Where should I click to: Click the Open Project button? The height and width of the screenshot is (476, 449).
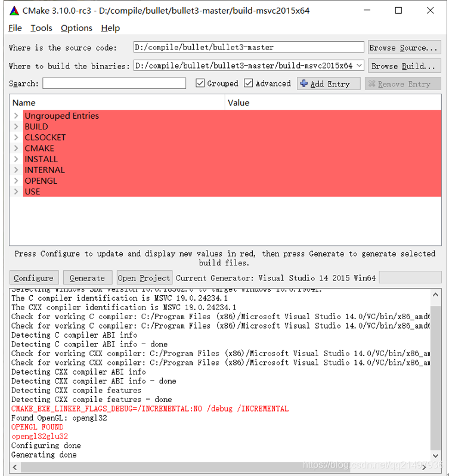[144, 278]
